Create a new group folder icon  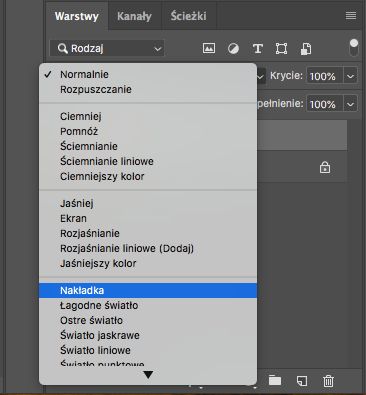point(275,381)
